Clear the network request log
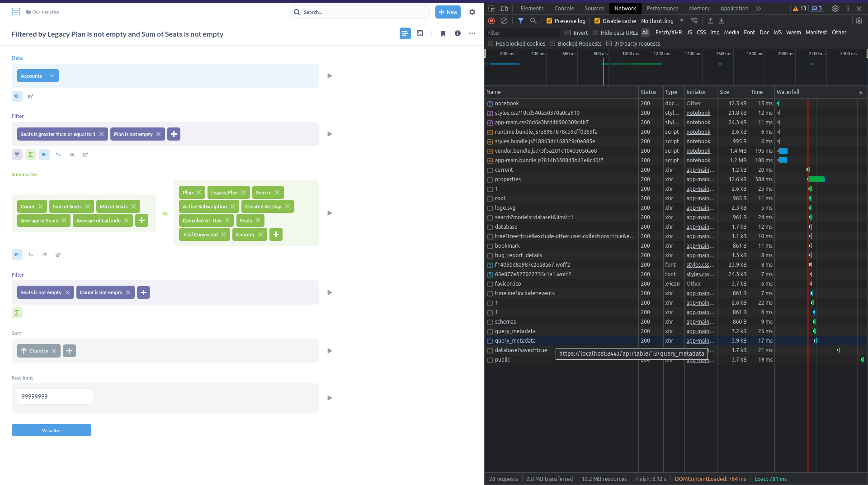 [505, 21]
